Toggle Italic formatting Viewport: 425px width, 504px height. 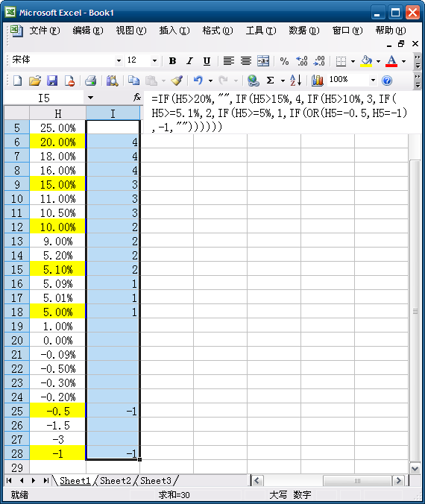point(189,60)
